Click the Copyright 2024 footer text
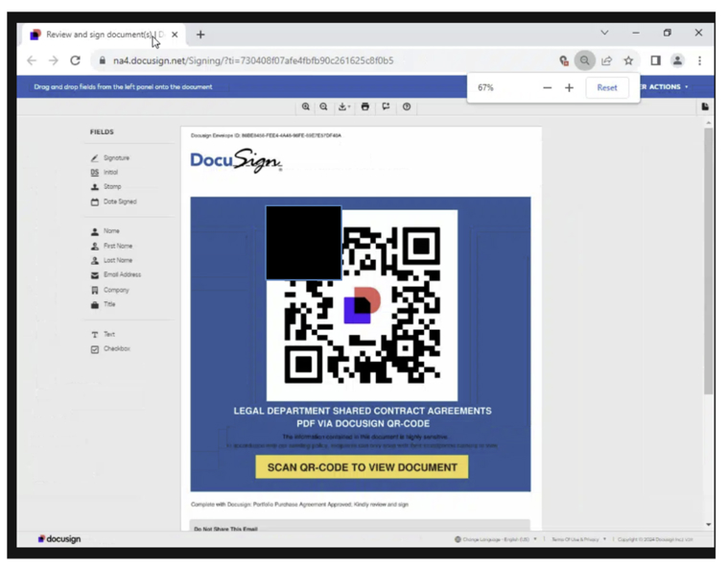The image size is (728, 569). point(655,539)
